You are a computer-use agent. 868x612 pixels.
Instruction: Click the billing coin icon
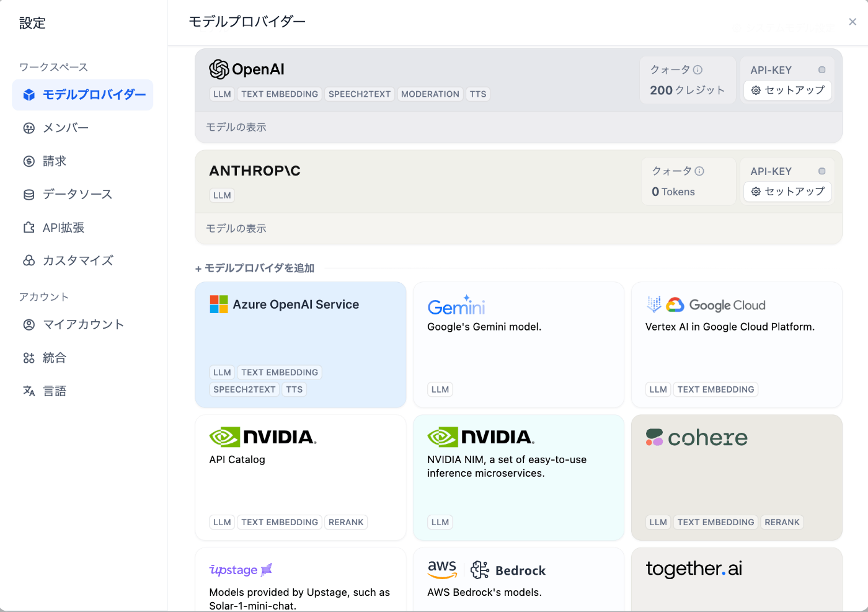(x=29, y=161)
